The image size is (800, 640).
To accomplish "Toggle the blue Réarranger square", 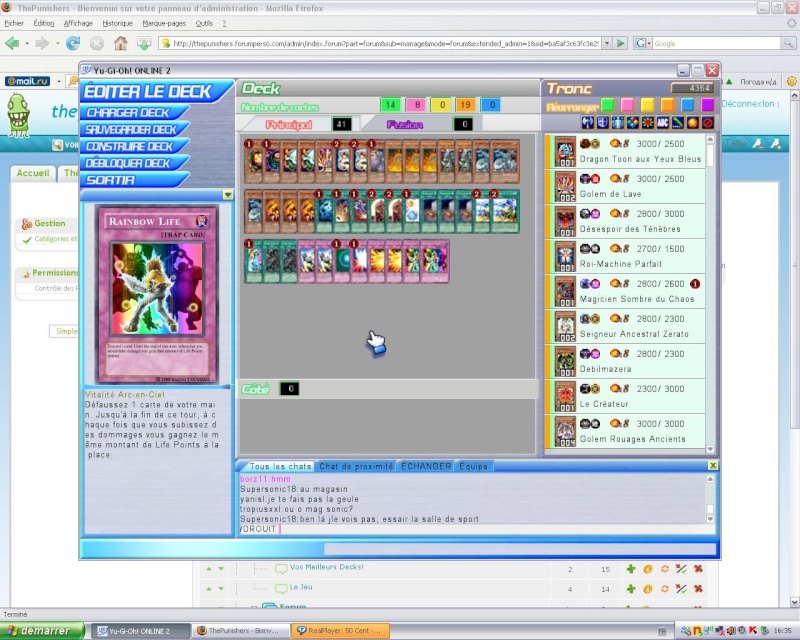I will point(687,105).
